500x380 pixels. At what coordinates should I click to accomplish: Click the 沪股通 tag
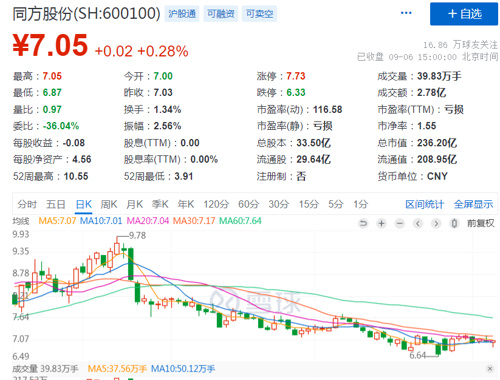click(182, 14)
